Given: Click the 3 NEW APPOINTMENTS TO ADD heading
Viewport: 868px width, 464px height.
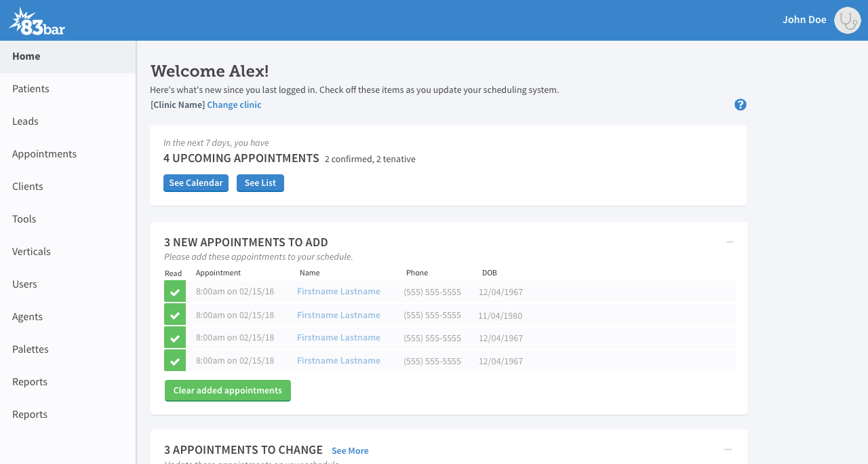Looking at the screenshot, I should pos(246,242).
